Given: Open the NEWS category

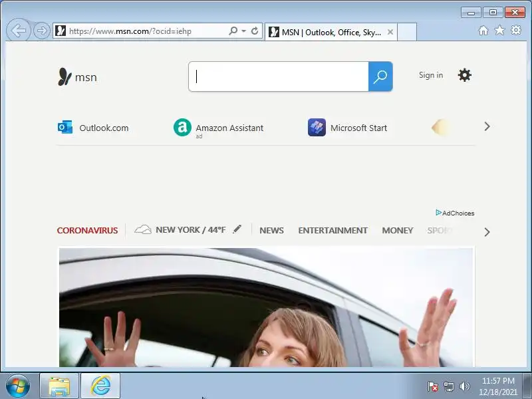Looking at the screenshot, I should [x=271, y=230].
